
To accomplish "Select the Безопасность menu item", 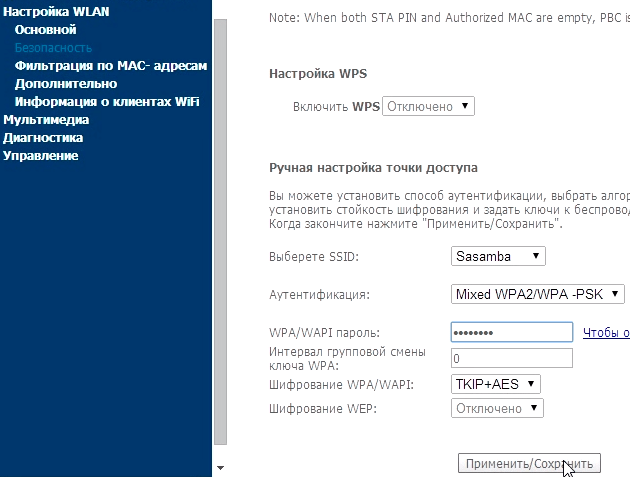I will point(53,48).
